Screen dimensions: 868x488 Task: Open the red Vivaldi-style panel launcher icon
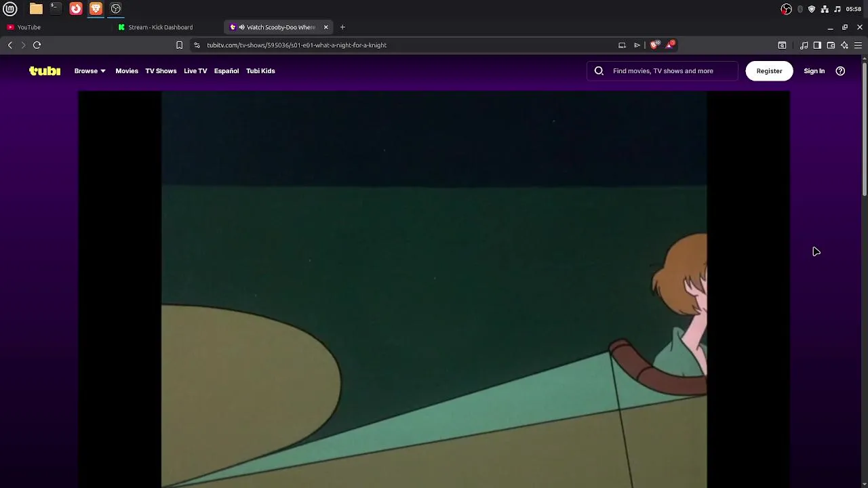tap(76, 9)
